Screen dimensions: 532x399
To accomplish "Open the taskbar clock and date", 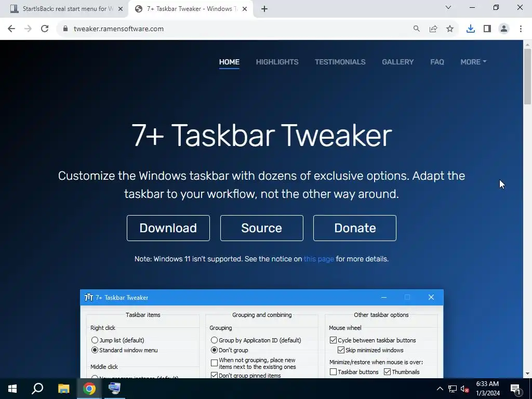I will tap(488, 389).
